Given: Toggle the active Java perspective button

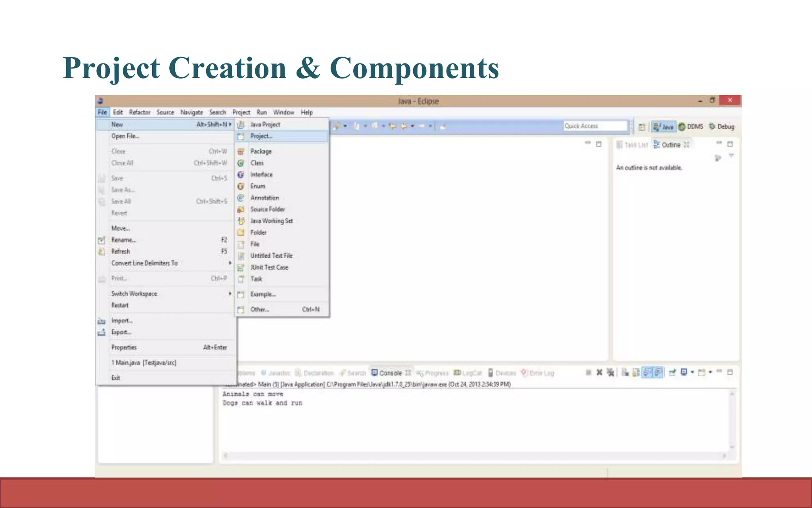Looking at the screenshot, I should click(663, 127).
